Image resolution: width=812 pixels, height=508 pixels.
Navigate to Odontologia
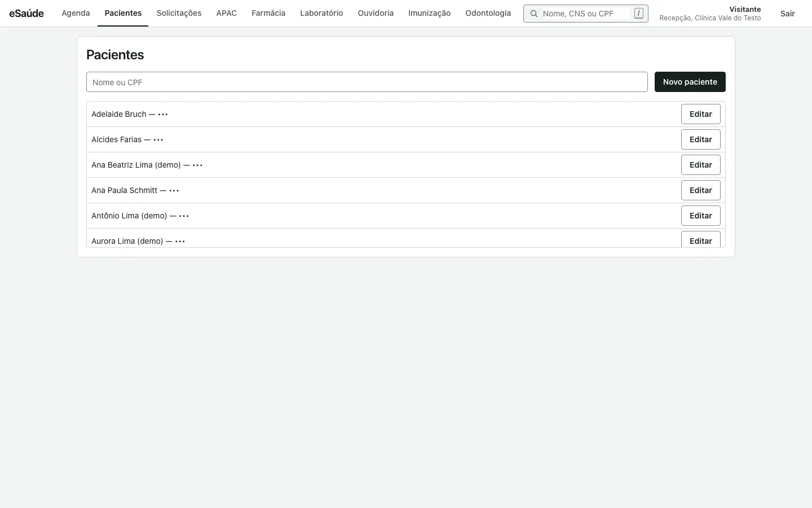(x=488, y=13)
